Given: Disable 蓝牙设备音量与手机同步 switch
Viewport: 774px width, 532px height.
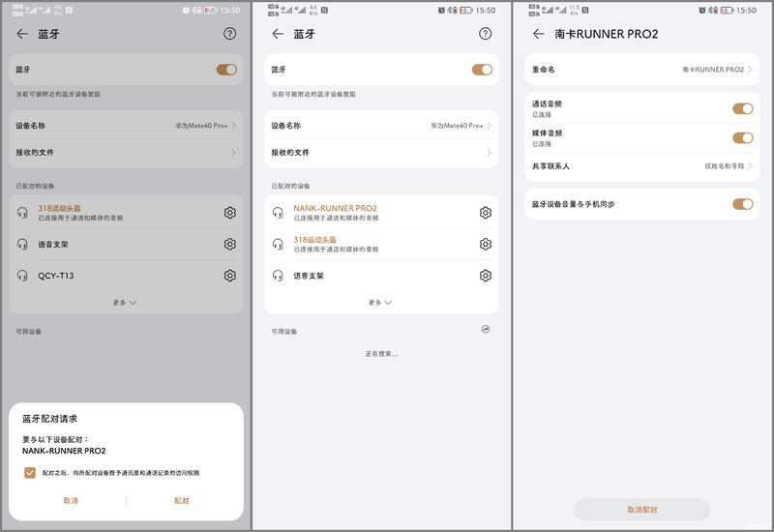Looking at the screenshot, I should tap(743, 204).
